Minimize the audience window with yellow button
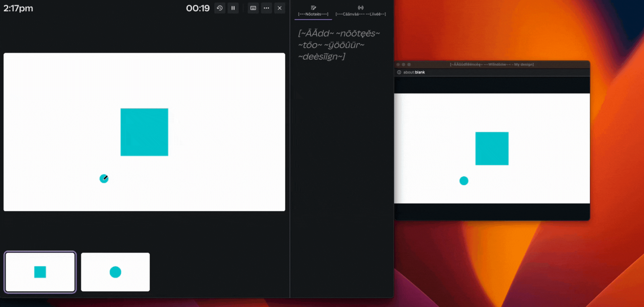Screen dimensions: 644x307 (x=404, y=64)
